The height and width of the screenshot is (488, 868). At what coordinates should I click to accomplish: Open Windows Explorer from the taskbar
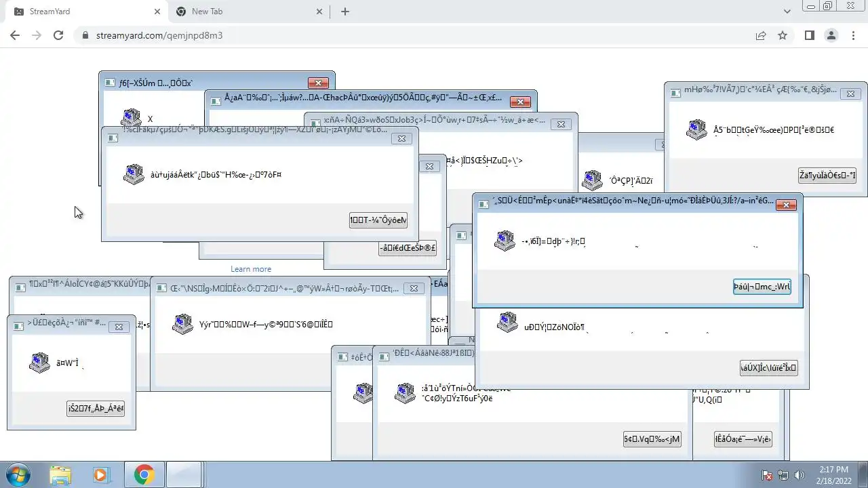pyautogui.click(x=60, y=474)
